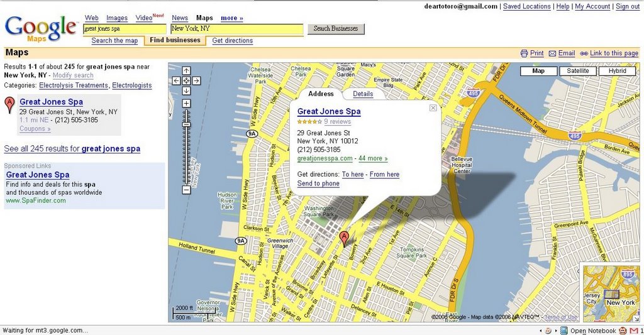Switch to Hybrid view
The image size is (644, 335).
click(617, 71)
